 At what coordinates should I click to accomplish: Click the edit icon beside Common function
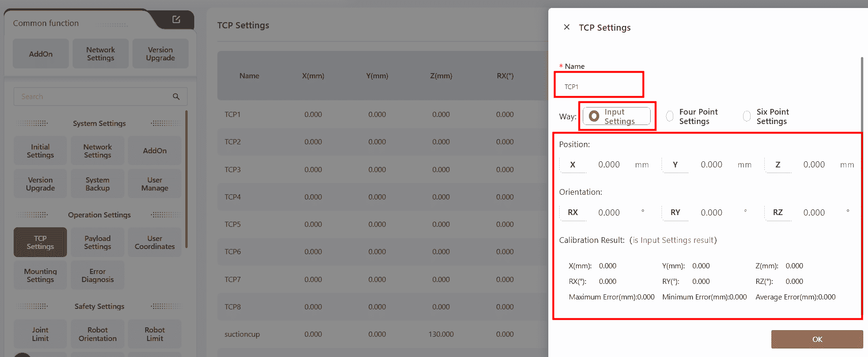click(x=176, y=19)
